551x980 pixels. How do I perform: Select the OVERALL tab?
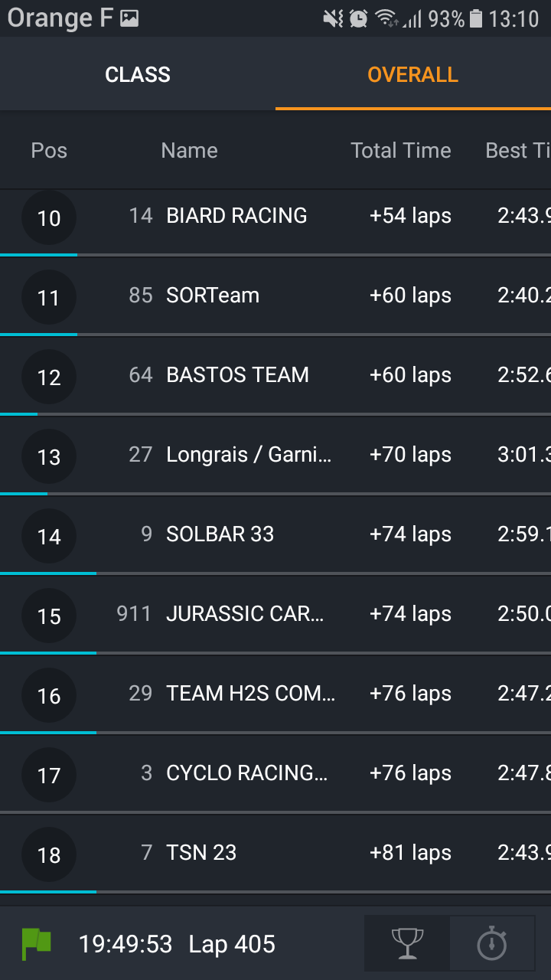point(412,74)
